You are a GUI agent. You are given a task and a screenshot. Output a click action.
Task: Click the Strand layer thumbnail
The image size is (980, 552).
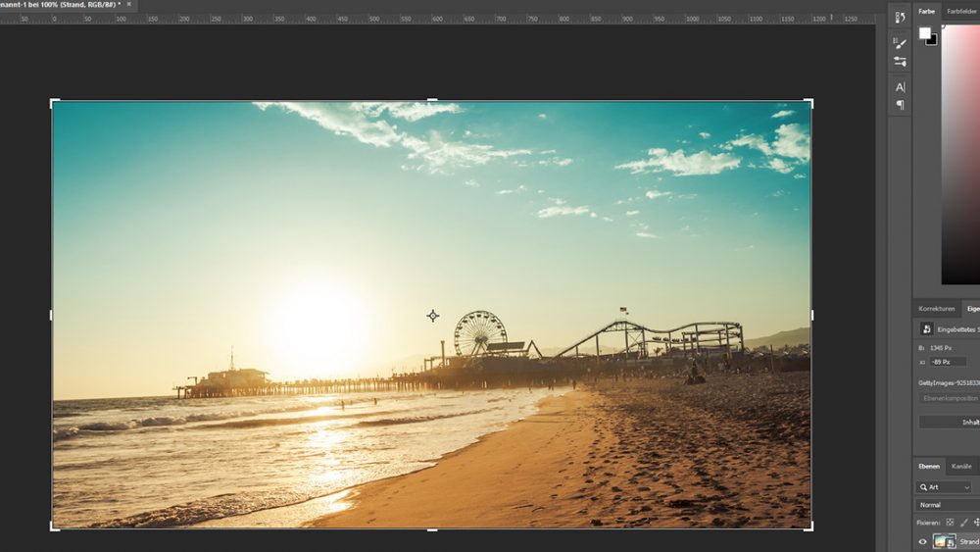[944, 541]
